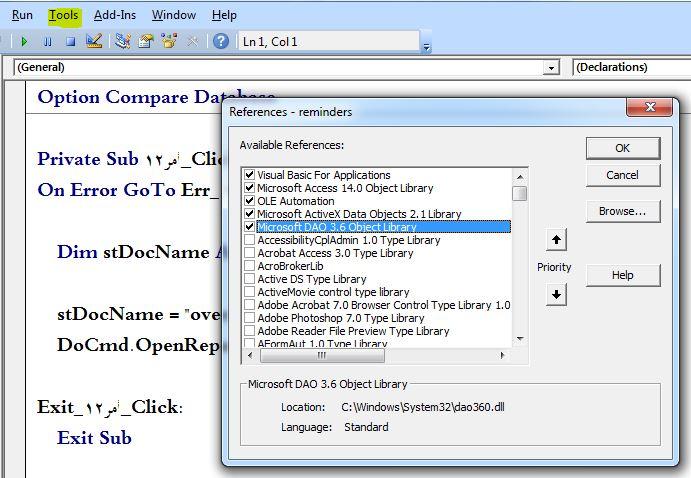
Task: Click horizontal scroll left arrow
Action: click(250, 356)
